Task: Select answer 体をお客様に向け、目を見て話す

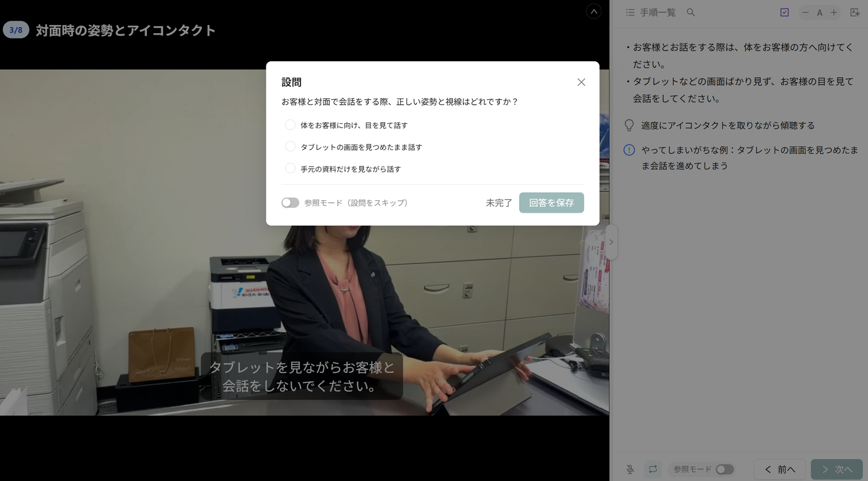Action: [x=290, y=125]
